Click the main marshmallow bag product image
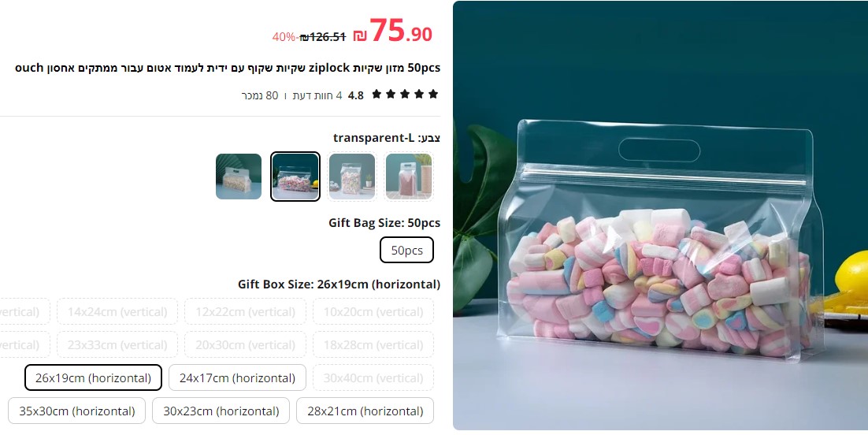The width and height of the screenshot is (868, 435). [660, 216]
